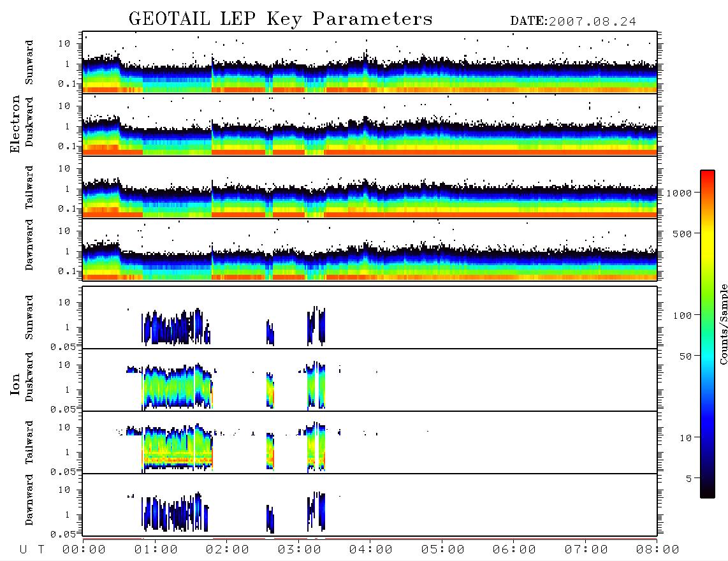728x561 pixels.
Task: Click the Electron Duskward spectrogram panel
Action: [370, 124]
